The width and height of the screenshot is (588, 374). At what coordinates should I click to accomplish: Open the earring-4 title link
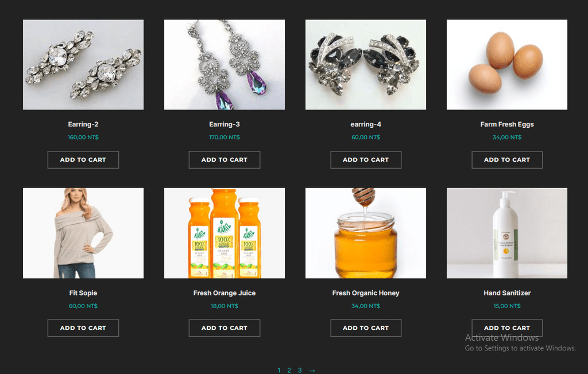366,124
